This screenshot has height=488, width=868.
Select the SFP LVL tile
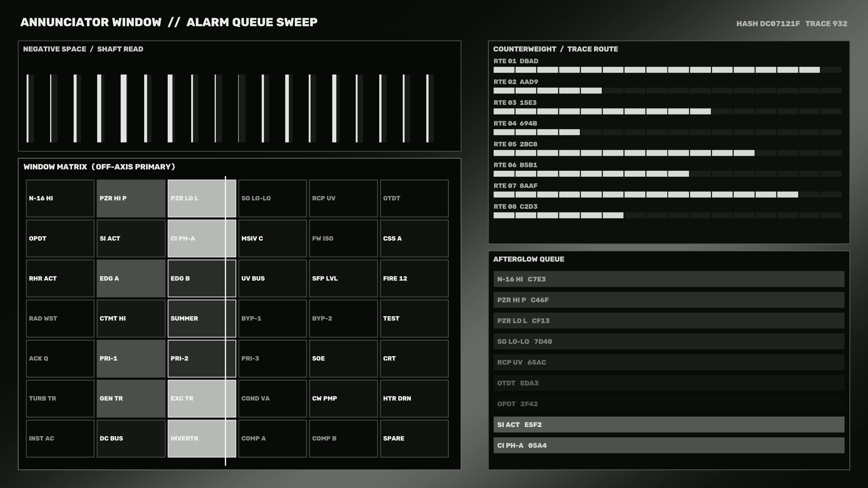(x=343, y=279)
